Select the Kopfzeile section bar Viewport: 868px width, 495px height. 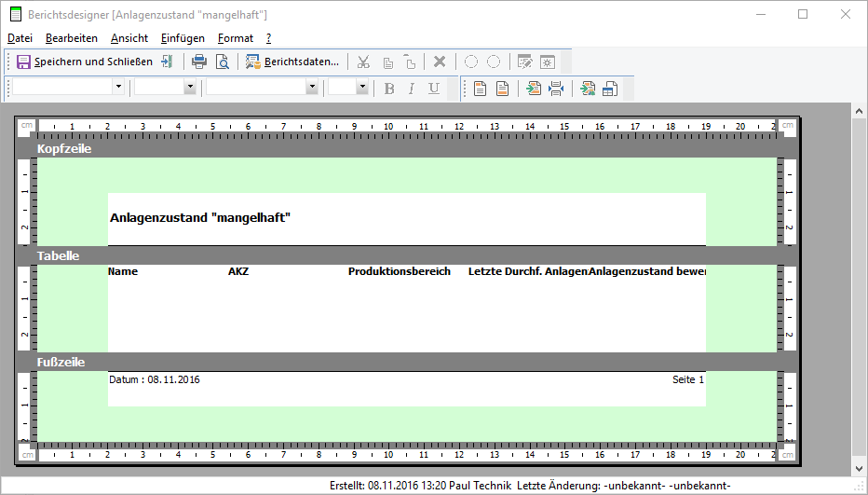407,148
